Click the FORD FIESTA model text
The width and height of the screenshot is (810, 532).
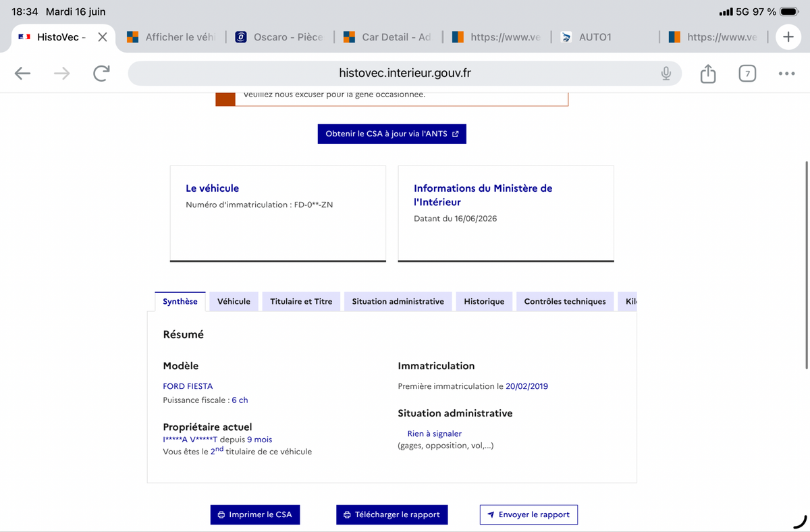click(188, 386)
